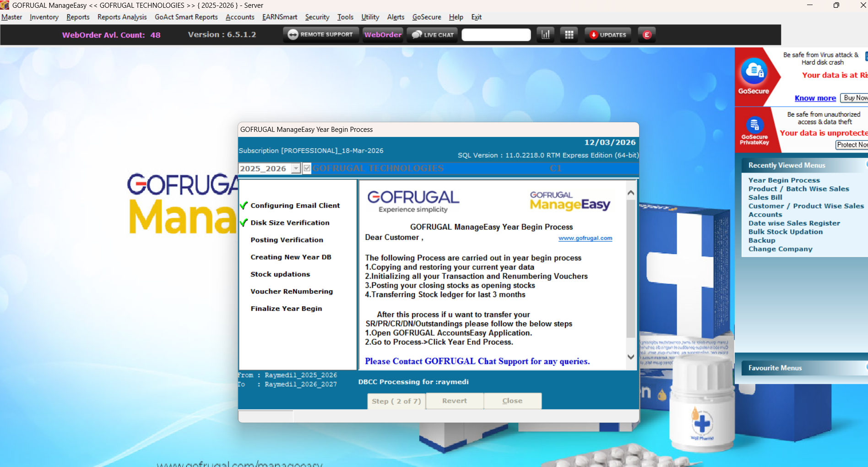Click the WebOrder toolbar button

tap(383, 35)
